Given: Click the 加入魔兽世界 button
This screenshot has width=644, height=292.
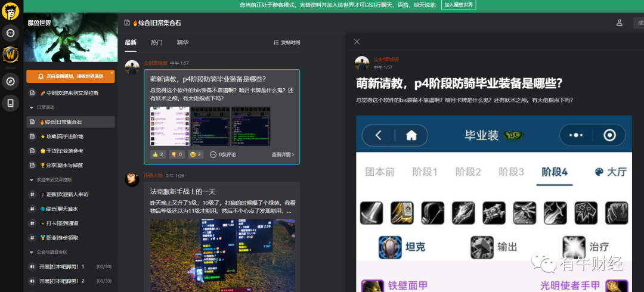Looking at the screenshot, I should tap(459, 5).
